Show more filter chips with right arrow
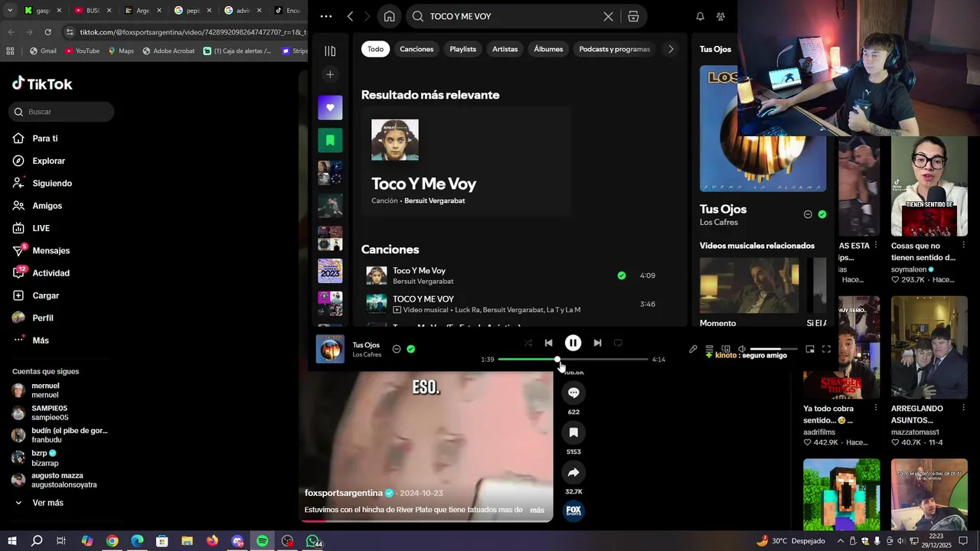980x551 pixels. tap(671, 49)
